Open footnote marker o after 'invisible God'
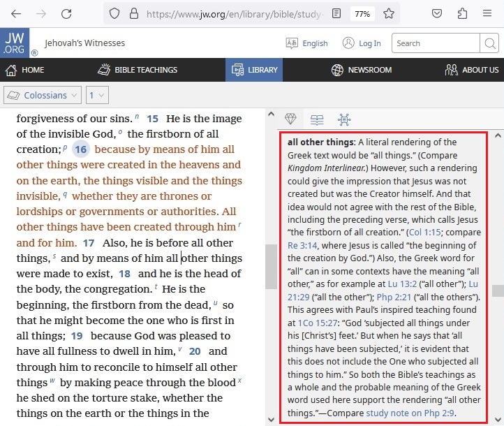504x426 pixels. (120, 132)
